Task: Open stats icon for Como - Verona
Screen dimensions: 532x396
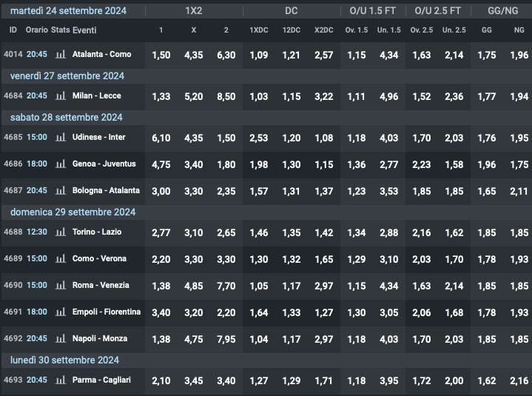Action: point(61,258)
